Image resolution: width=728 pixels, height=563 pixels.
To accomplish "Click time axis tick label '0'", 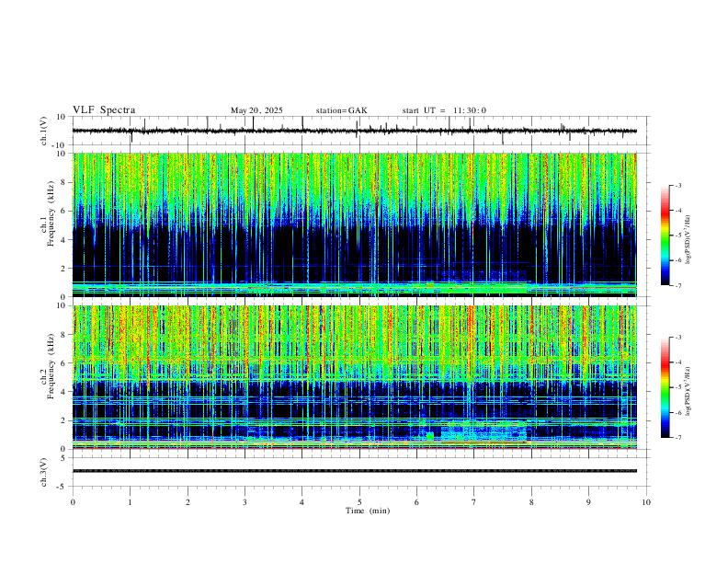I will point(73,502).
